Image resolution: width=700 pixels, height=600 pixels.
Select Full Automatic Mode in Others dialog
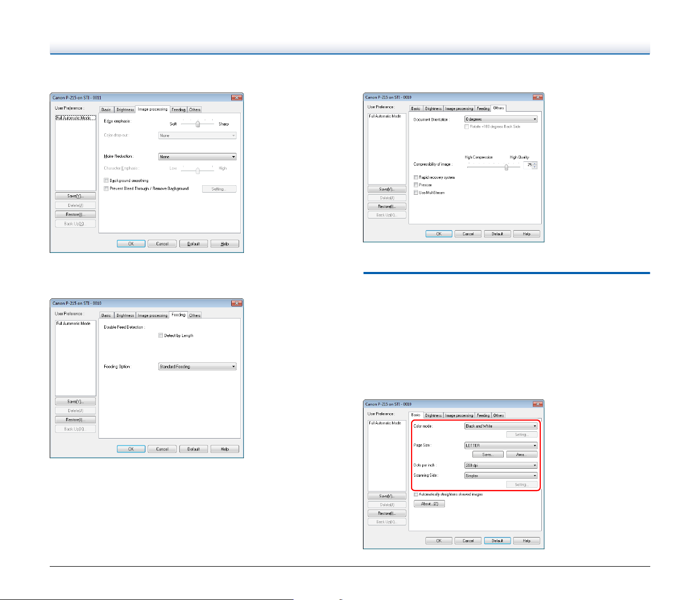coord(385,116)
